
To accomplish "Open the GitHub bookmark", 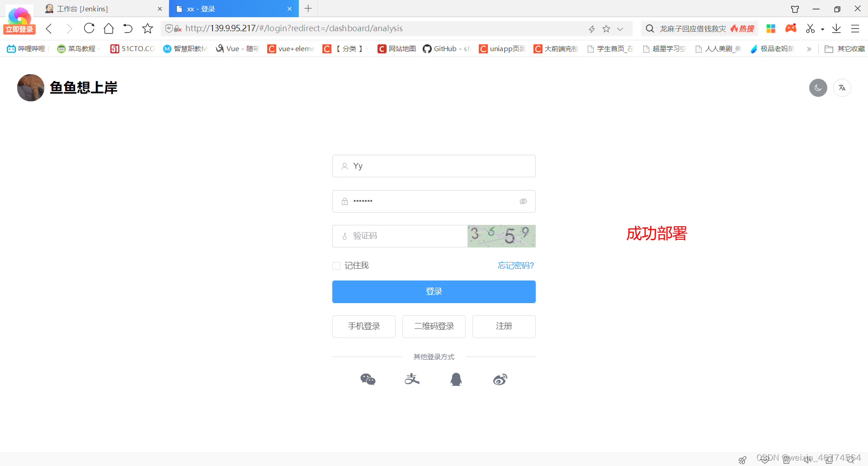I will click(x=447, y=48).
